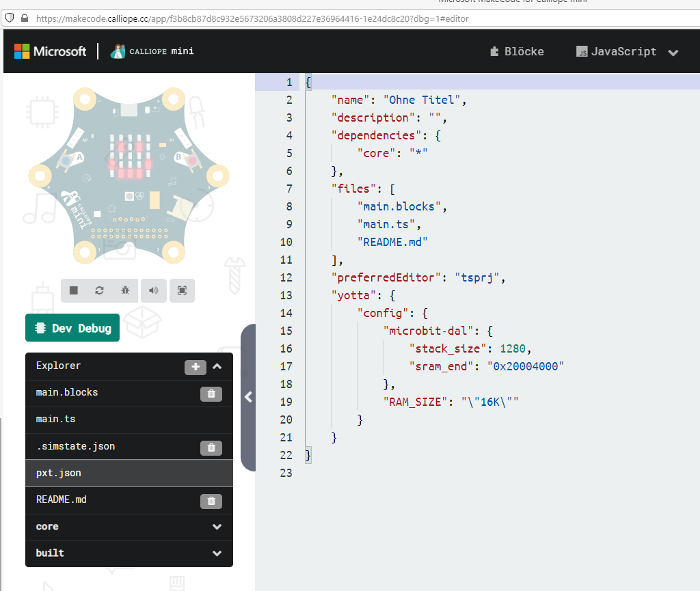The image size is (700, 591).
Task: Mute the simulator sound
Action: 153,290
